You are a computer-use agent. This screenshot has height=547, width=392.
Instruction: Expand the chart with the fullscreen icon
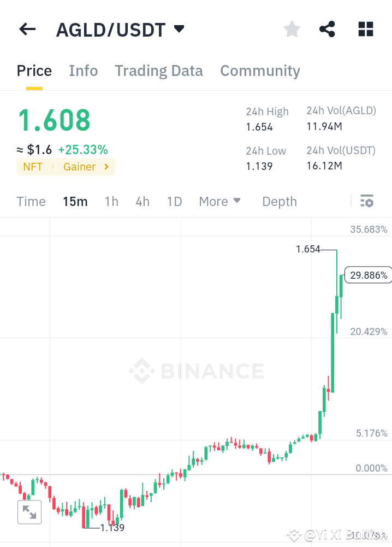[29, 512]
